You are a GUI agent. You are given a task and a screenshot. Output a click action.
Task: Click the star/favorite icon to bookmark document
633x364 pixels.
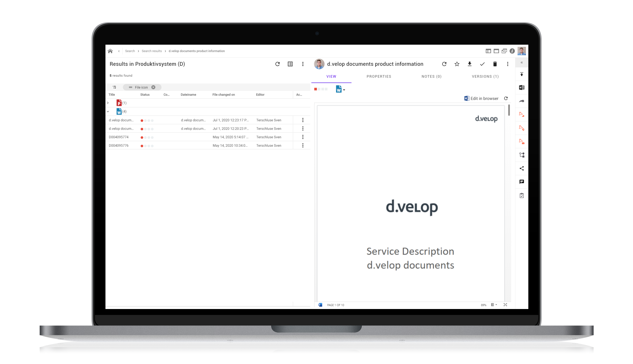coord(456,64)
